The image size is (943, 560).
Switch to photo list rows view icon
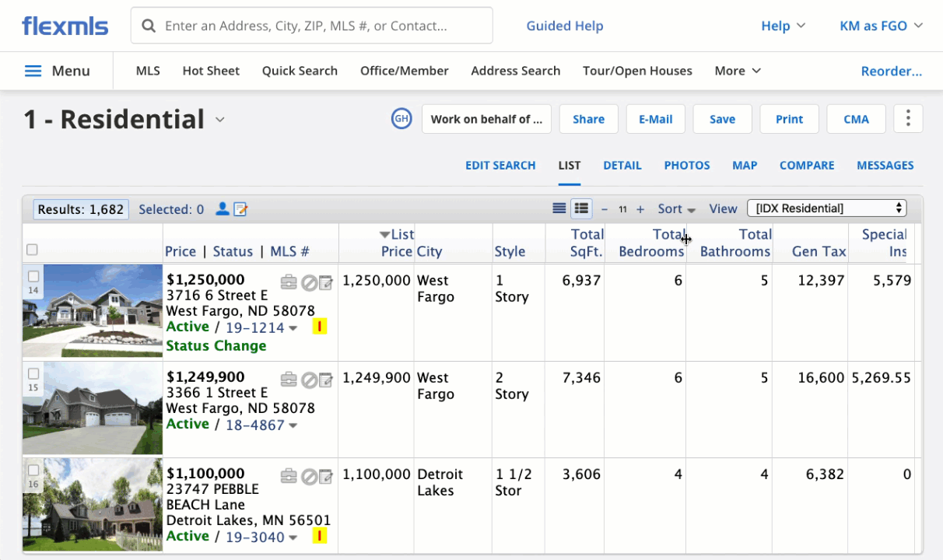click(580, 208)
